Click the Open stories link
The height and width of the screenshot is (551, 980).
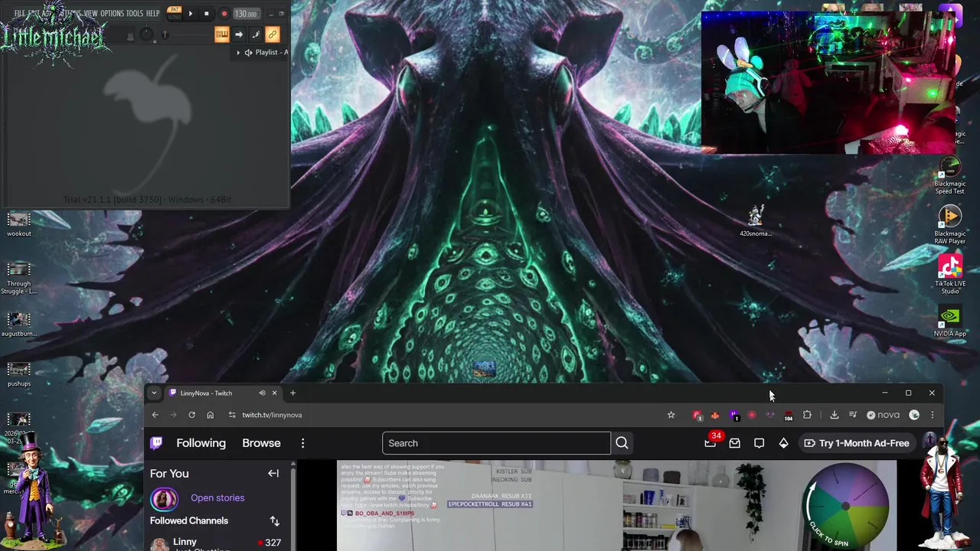(x=217, y=497)
